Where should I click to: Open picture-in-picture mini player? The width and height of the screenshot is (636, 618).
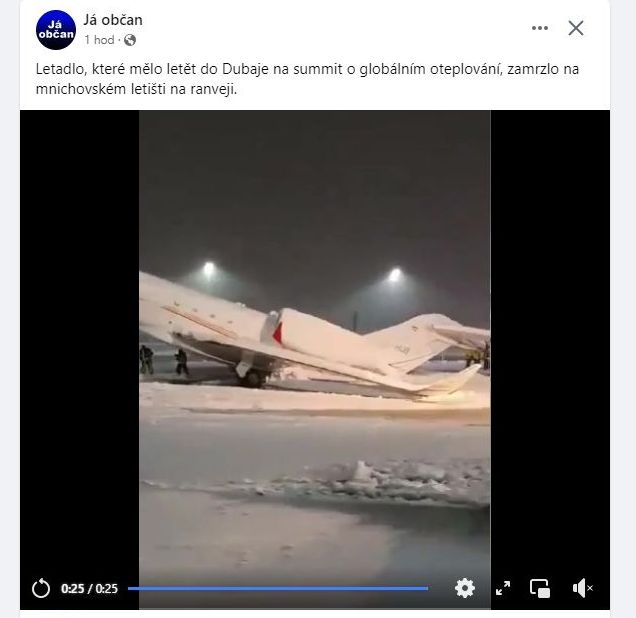(x=540, y=588)
